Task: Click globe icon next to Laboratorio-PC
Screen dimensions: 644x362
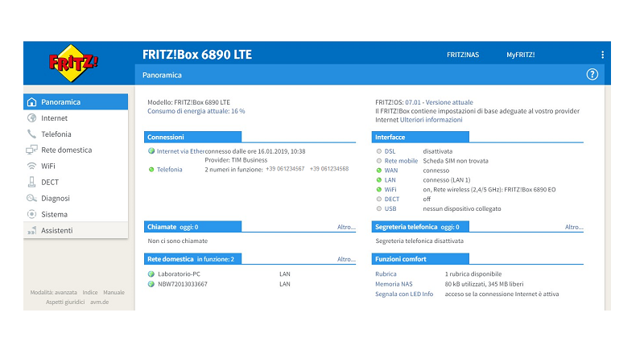Action: point(151,274)
